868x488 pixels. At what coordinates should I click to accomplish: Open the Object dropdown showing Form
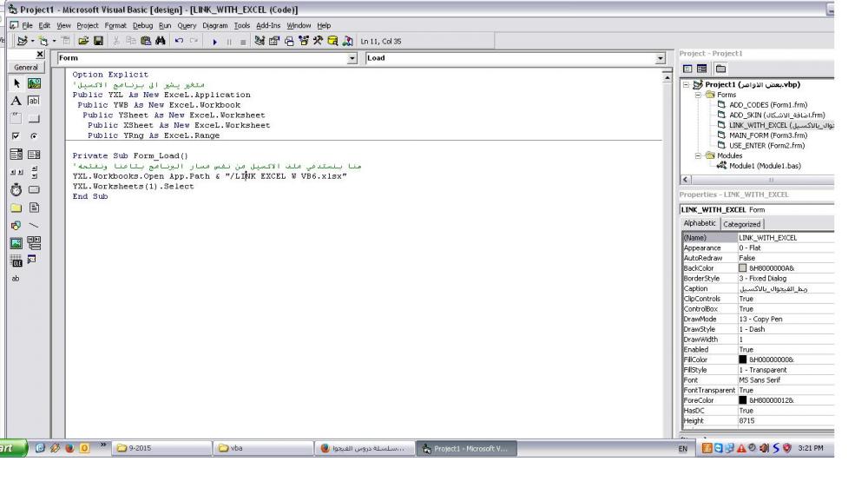352,58
